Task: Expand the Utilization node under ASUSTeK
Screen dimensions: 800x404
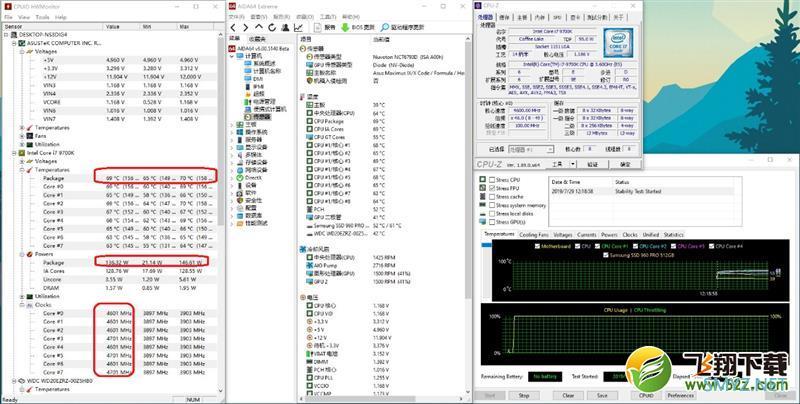Action: tap(22, 144)
